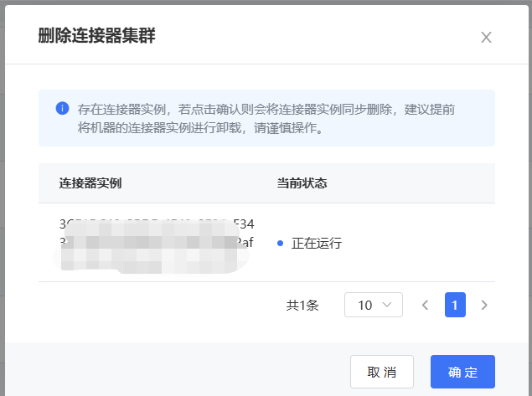The width and height of the screenshot is (532, 396).
Task: Open the 10 per page dropdown
Action: (x=373, y=306)
